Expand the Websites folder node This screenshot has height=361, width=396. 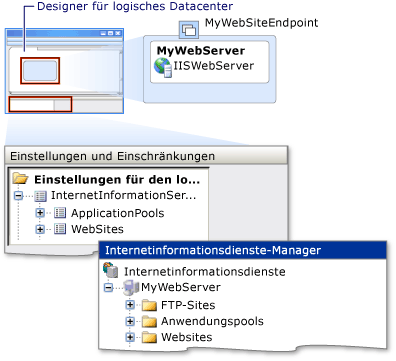pyautogui.click(x=130, y=337)
